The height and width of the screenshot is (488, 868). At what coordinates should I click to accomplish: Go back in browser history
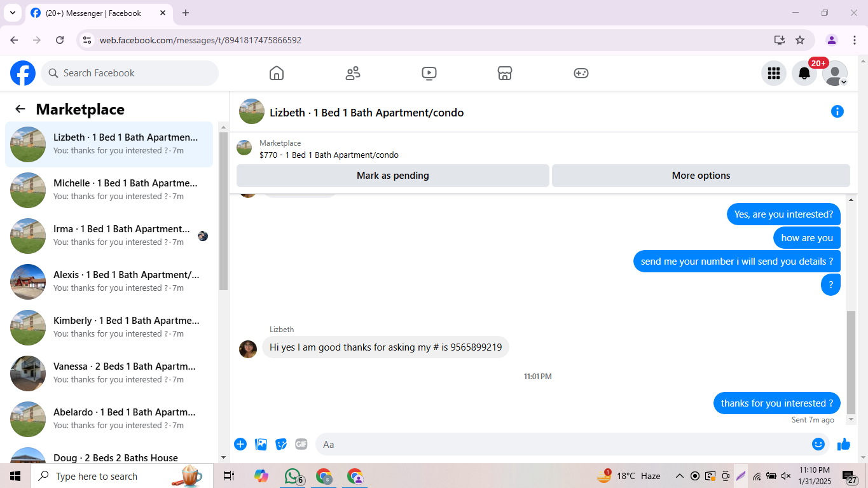[x=14, y=40]
